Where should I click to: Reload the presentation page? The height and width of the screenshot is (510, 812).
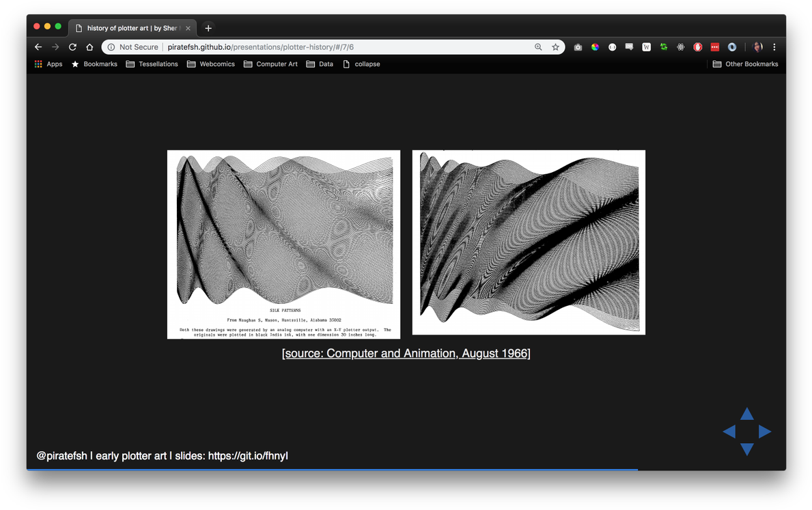coord(72,47)
